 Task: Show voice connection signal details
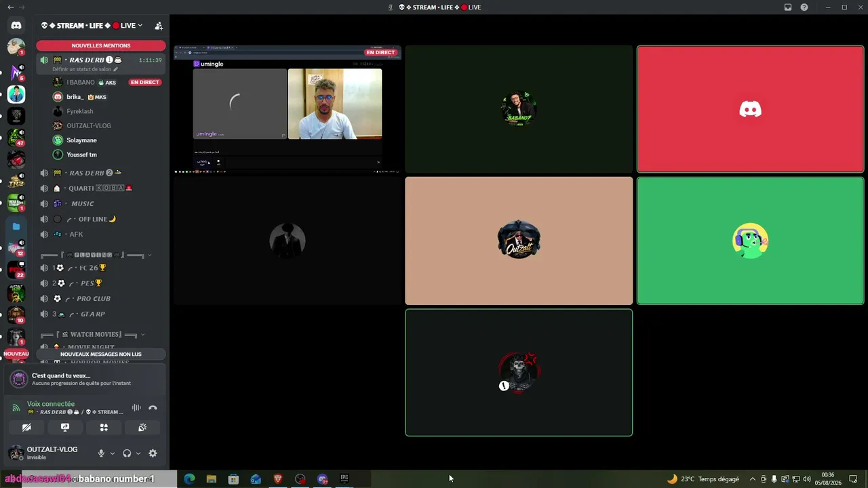coord(16,408)
